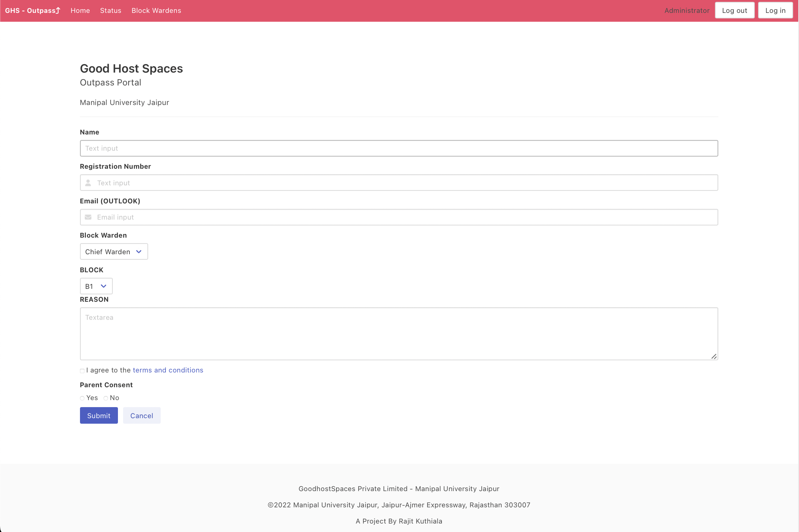Click the chevron on the B1 selector
Viewport: 799px width, 532px height.
[103, 286]
